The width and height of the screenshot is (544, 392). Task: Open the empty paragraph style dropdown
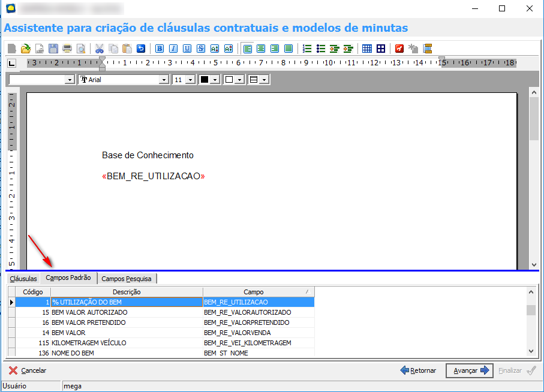(70, 80)
